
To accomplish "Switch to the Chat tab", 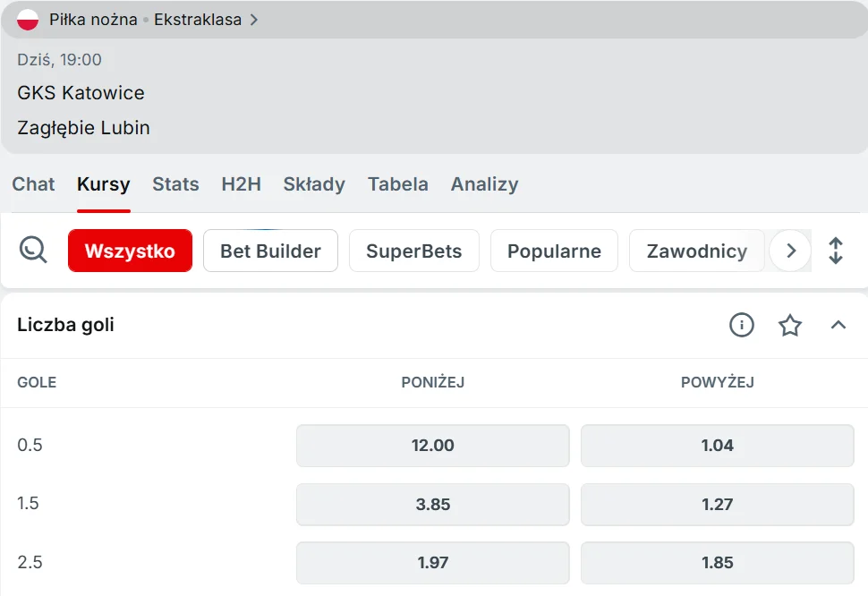I will (33, 184).
